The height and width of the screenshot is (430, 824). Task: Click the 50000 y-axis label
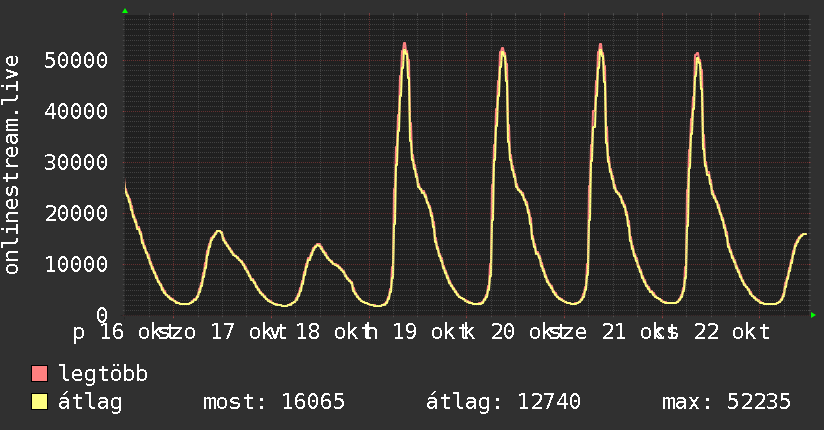(x=76, y=60)
